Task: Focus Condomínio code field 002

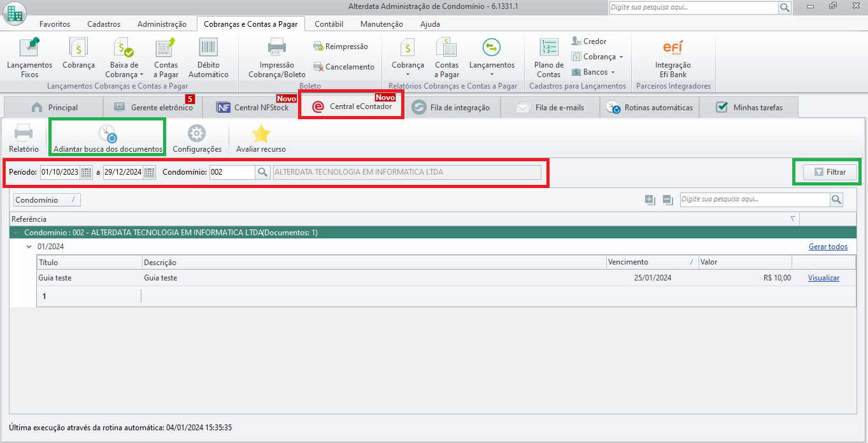Action: [x=232, y=172]
